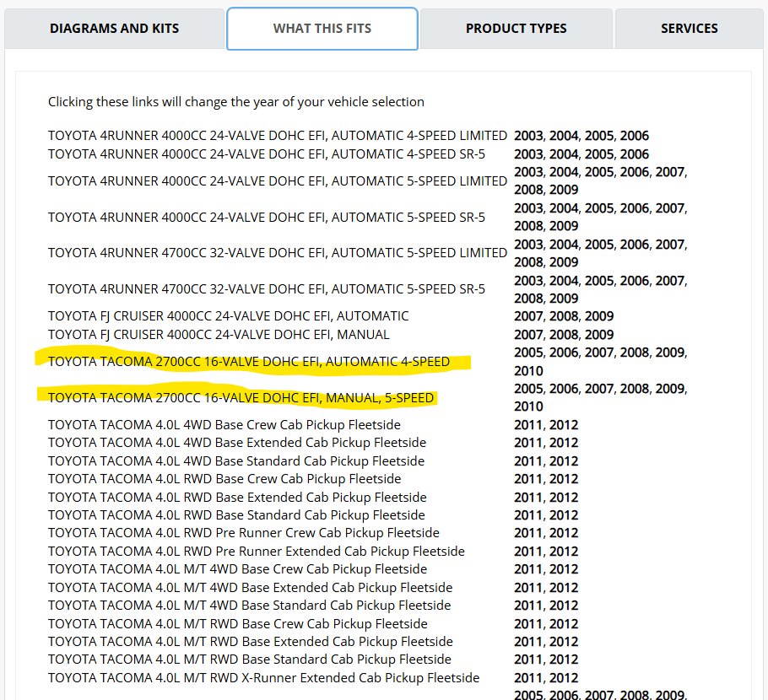Click 2012 for Tacoma M/T RWD Base Standard Cab
The height and width of the screenshot is (700, 768).
(564, 660)
